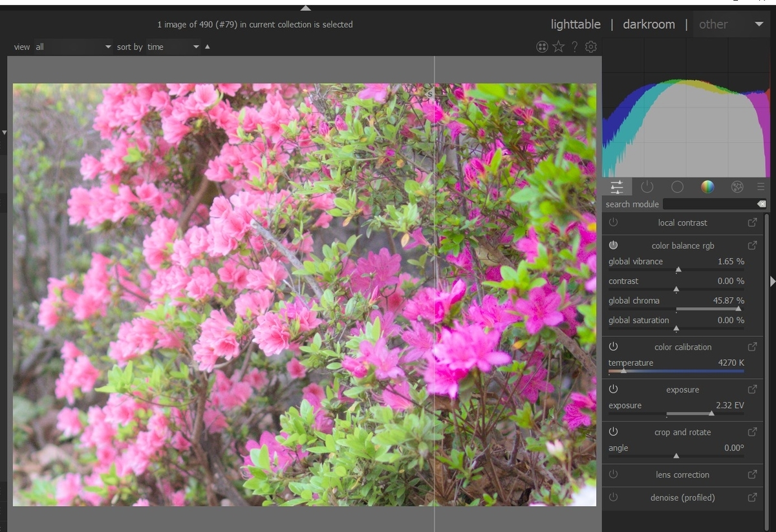Screen dimensions: 776x532
Task: Open the 'other' views dropdown arrow
Action: [x=759, y=25]
